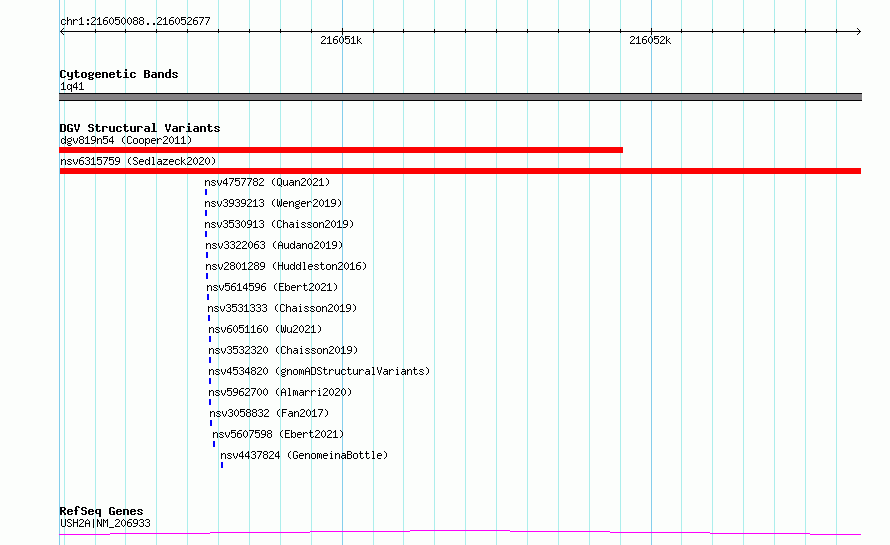Open variant nsv4437824 (GenomeinaBottle)
The image size is (890, 545).
[x=304, y=455]
